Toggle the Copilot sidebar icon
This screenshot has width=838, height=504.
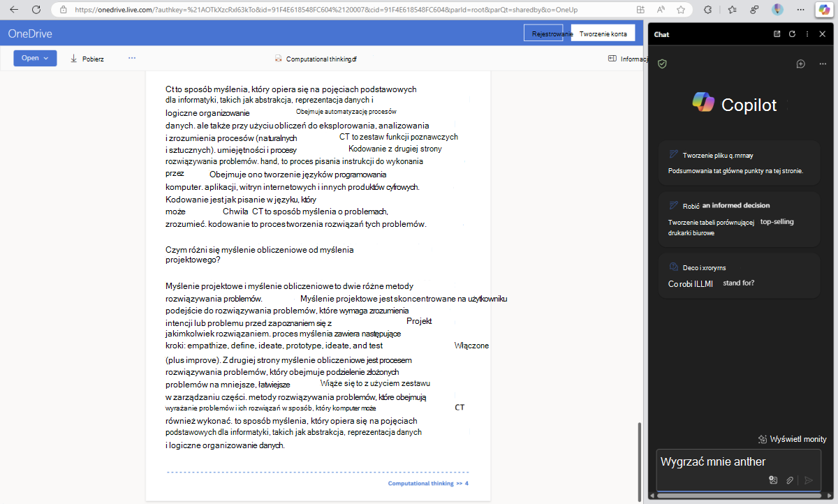pyautogui.click(x=823, y=10)
